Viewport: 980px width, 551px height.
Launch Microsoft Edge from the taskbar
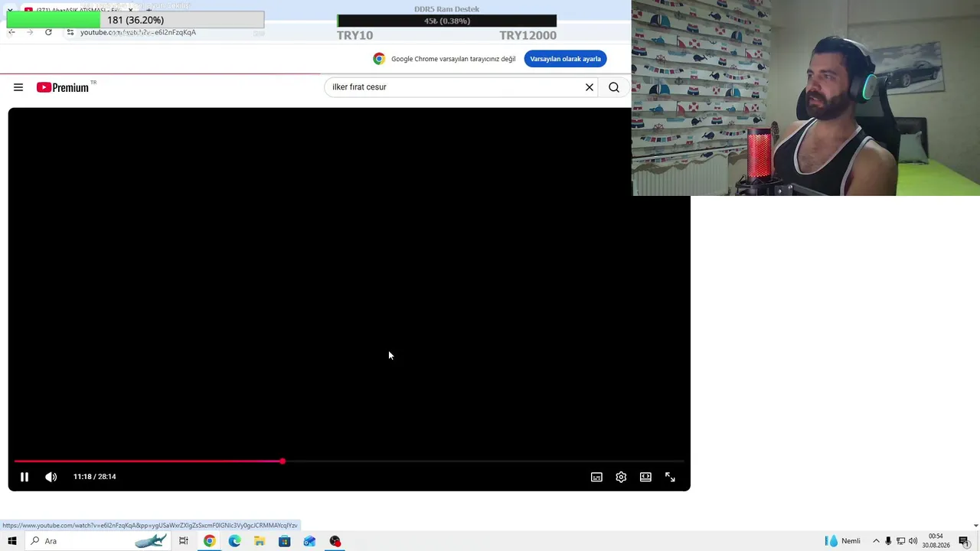pyautogui.click(x=234, y=541)
